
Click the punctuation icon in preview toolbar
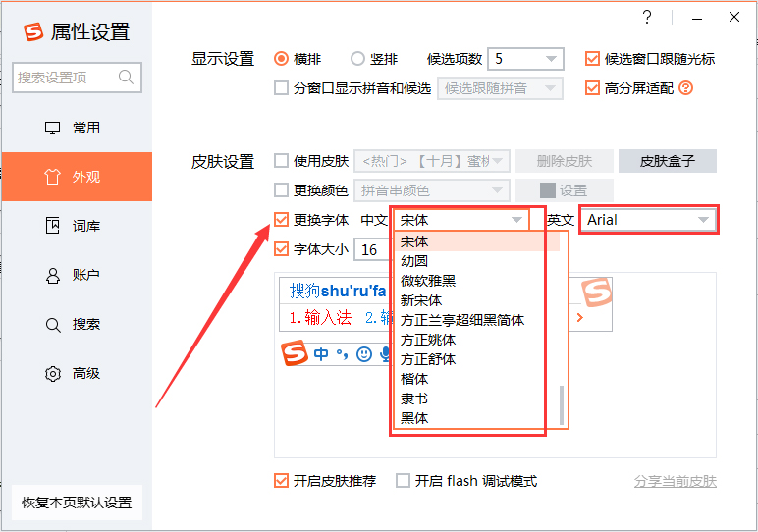pos(343,354)
